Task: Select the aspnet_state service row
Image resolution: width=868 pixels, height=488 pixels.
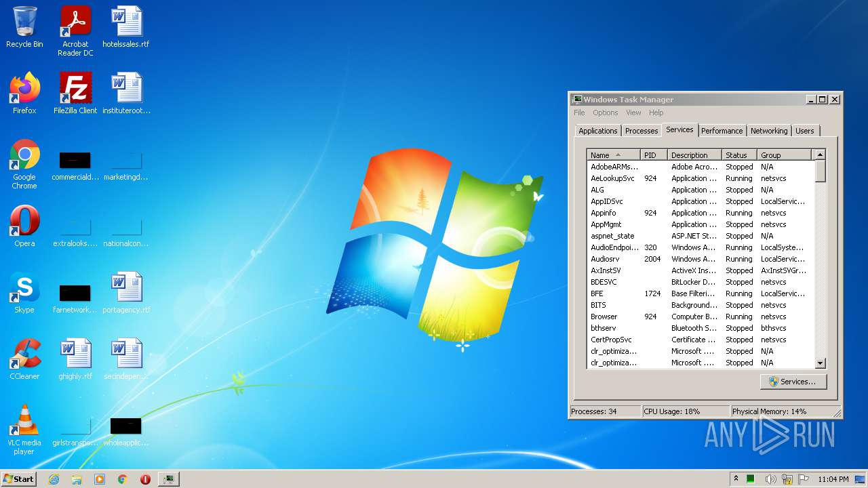Action: coord(701,236)
